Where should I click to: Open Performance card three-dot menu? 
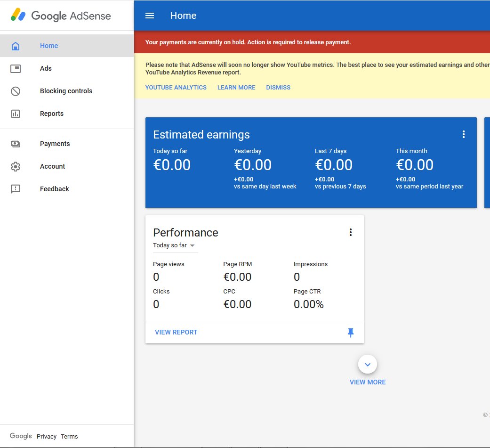pyautogui.click(x=351, y=232)
